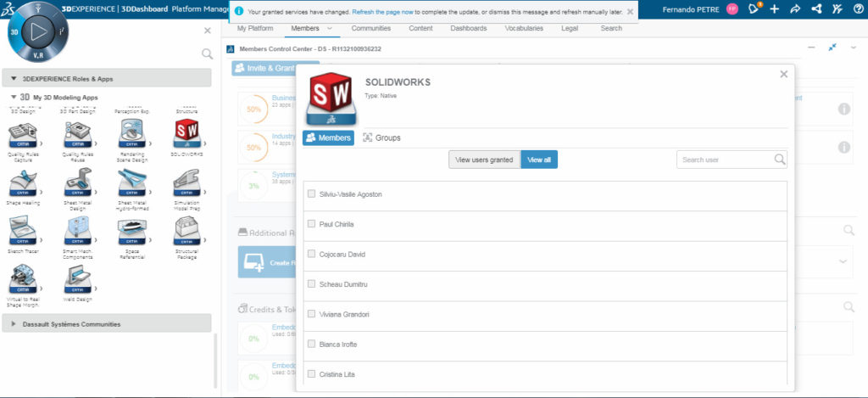The width and height of the screenshot is (868, 398).
Task: Click View all button
Action: 539,160
